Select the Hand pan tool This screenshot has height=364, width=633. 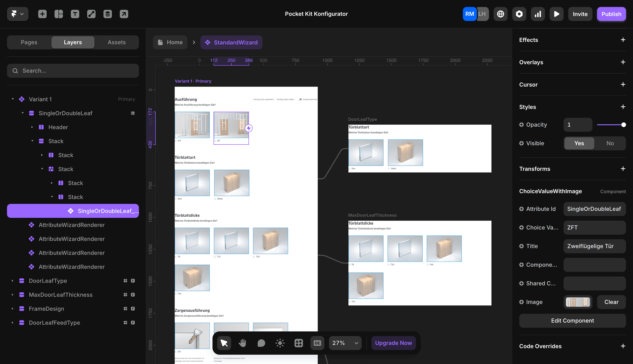[x=242, y=343]
